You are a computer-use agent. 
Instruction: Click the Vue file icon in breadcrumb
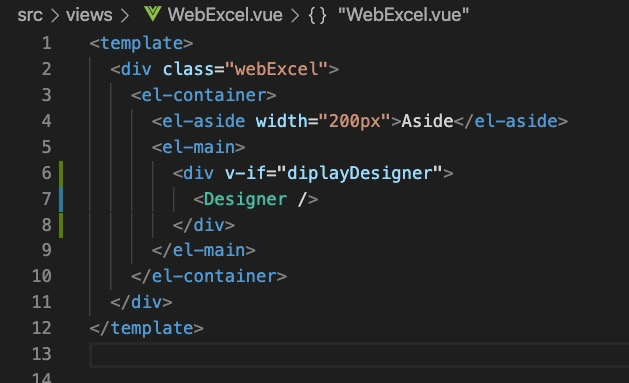click(153, 14)
